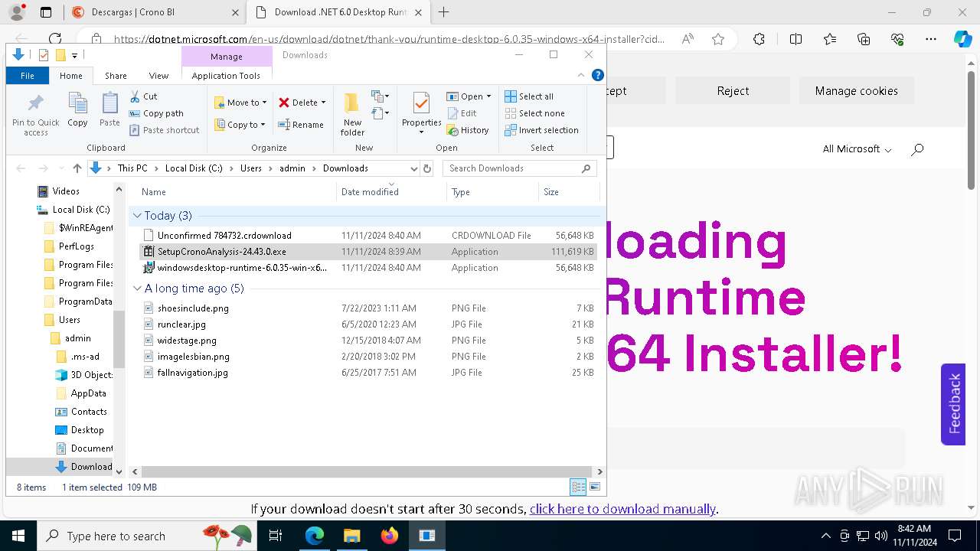This screenshot has height=551, width=980.
Task: Click search magnifier on Microsoft page
Action: point(917,149)
